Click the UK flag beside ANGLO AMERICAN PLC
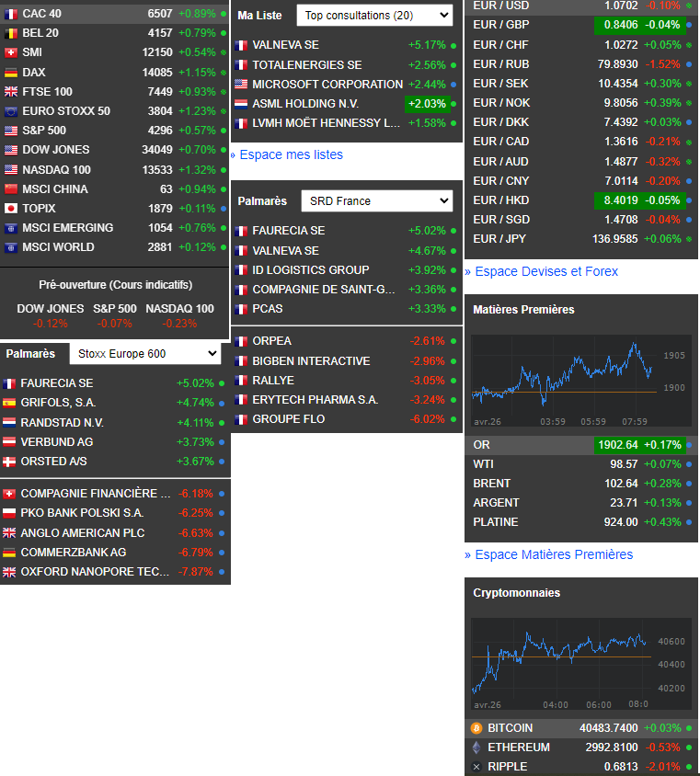This screenshot has height=776, width=700. click(9, 533)
